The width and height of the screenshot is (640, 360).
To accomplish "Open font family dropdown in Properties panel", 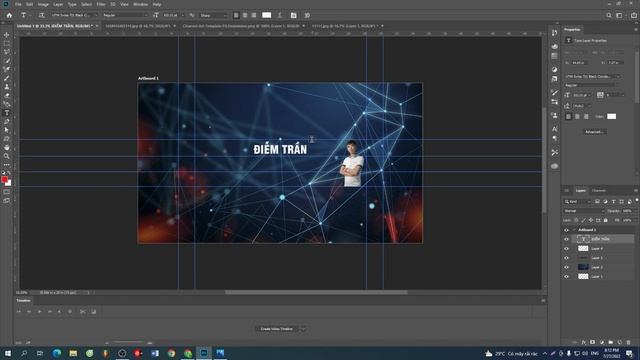I will 592,76.
